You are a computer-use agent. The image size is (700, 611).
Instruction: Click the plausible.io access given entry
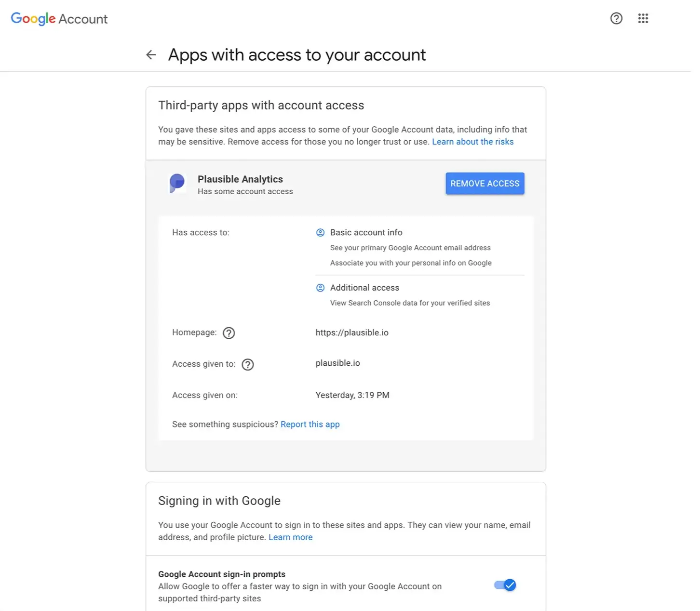(x=337, y=363)
